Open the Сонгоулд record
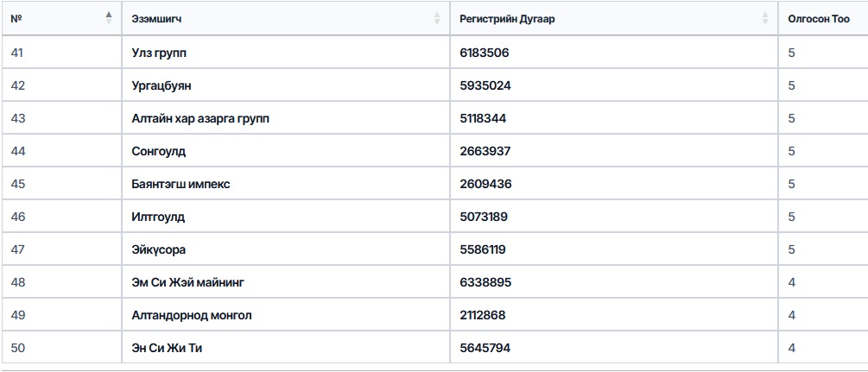The height and width of the screenshot is (372, 868). (159, 151)
